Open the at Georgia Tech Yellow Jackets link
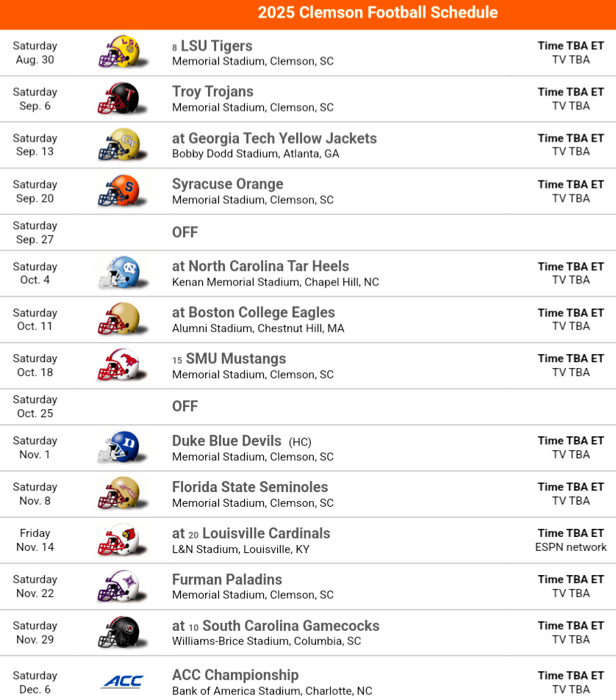Viewport: 616px width, 700px height. click(x=274, y=138)
